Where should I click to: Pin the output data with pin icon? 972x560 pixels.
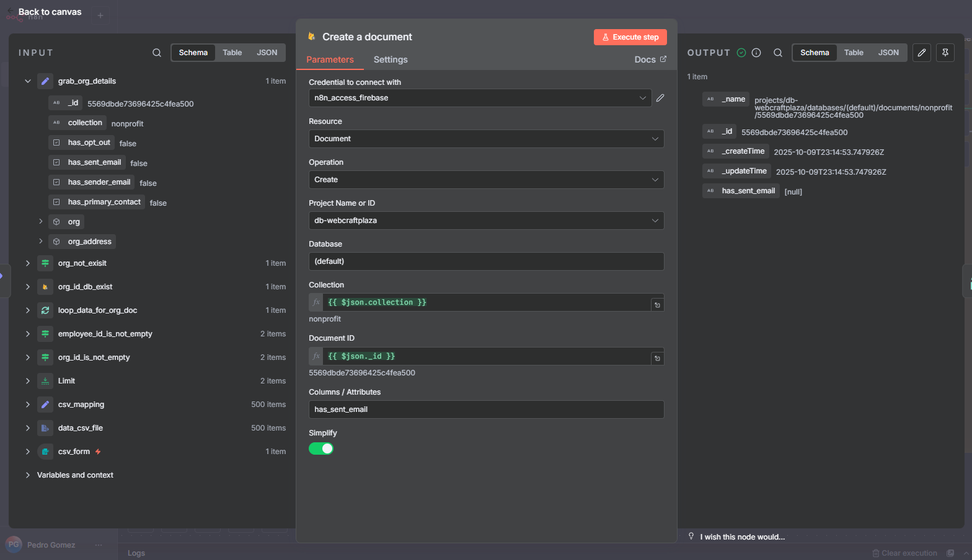tap(945, 53)
